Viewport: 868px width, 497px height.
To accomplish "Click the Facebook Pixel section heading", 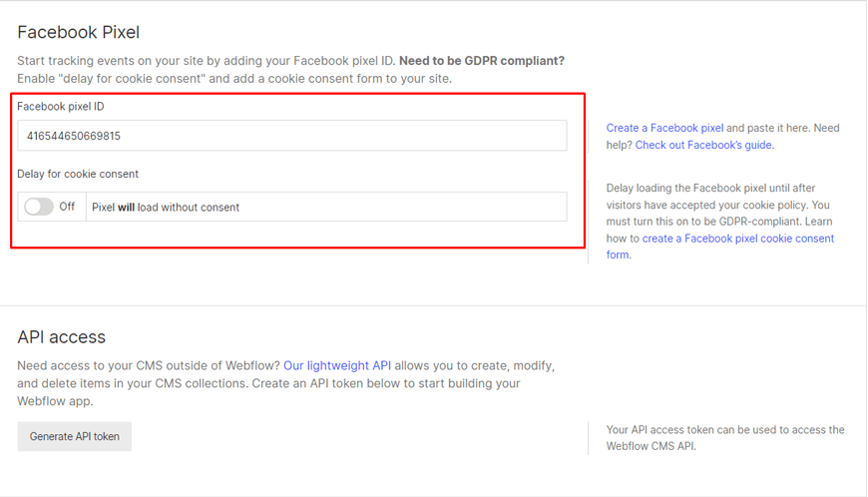I will pyautogui.click(x=78, y=32).
